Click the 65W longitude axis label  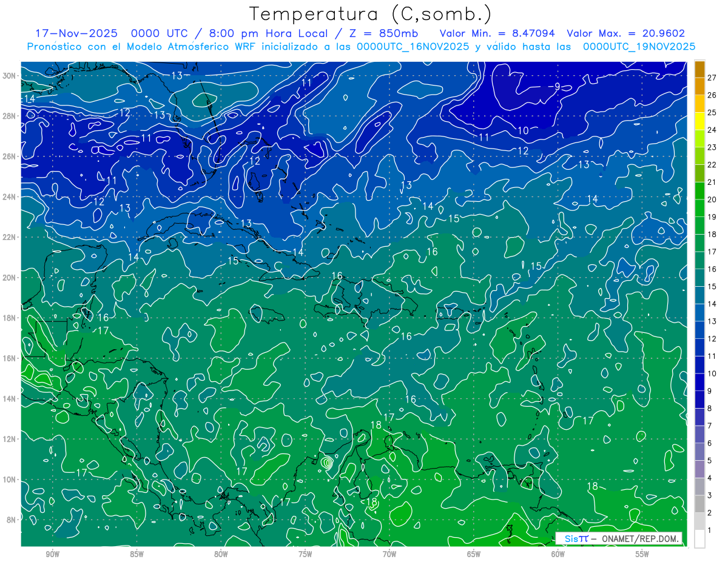point(474,554)
